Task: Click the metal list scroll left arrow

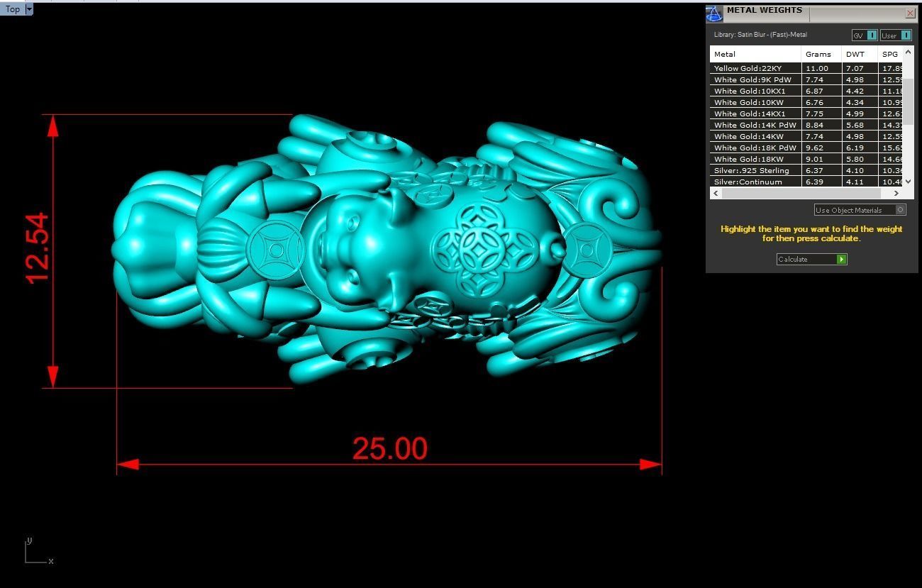Action: (716, 193)
